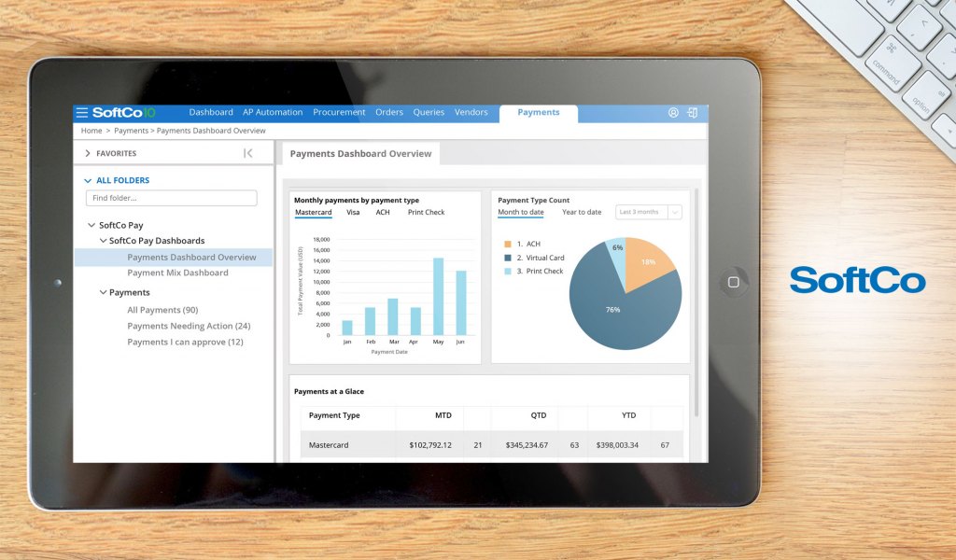Open All Payments (90)
The width and height of the screenshot is (956, 560).
pos(162,309)
